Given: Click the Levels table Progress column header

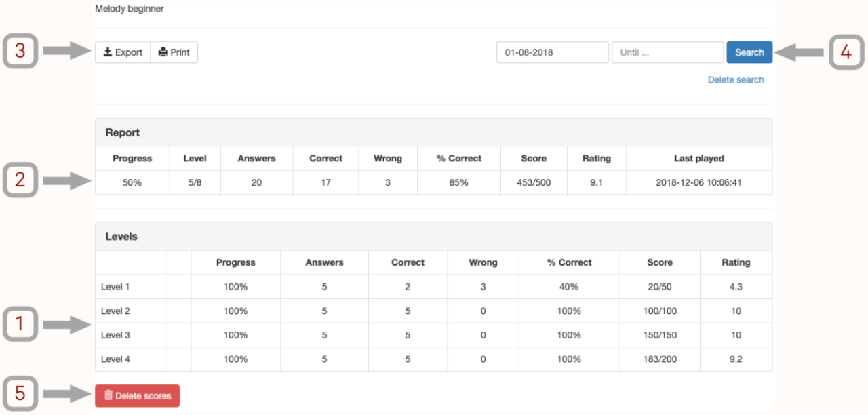Looking at the screenshot, I should [x=235, y=262].
